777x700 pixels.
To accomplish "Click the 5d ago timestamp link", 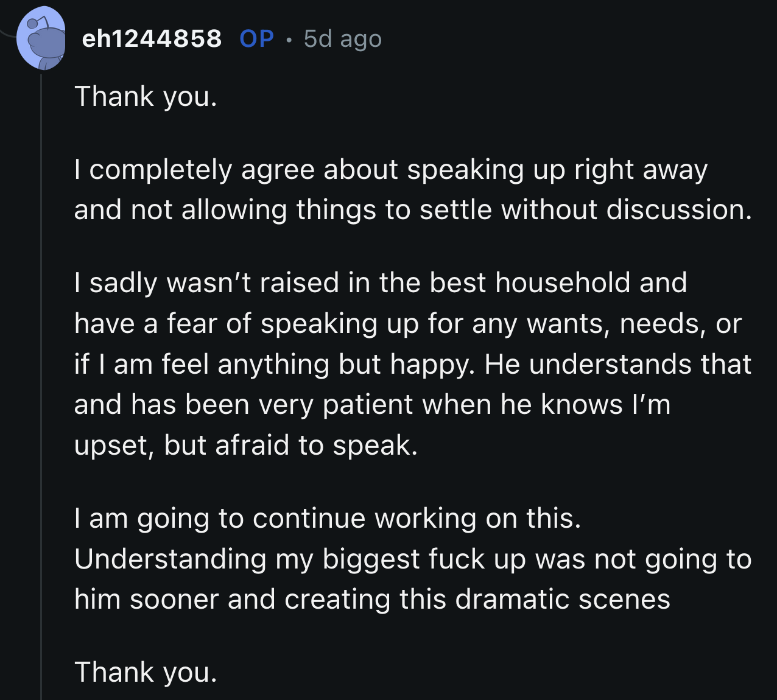I will click(x=342, y=38).
